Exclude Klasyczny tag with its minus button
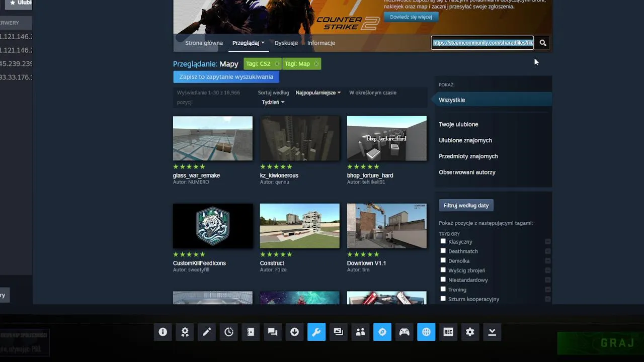Viewport: 644px width, 362px height. click(547, 242)
